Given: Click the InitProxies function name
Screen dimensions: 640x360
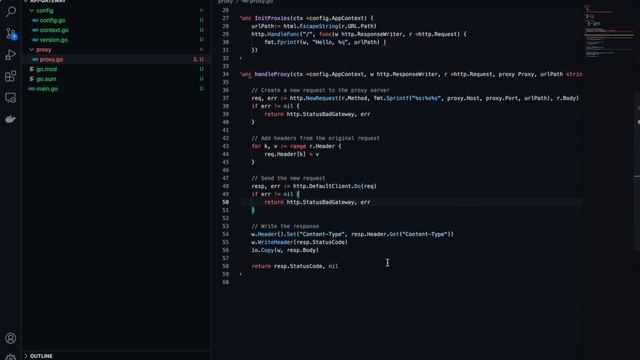Looking at the screenshot, I should pyautogui.click(x=272, y=18).
